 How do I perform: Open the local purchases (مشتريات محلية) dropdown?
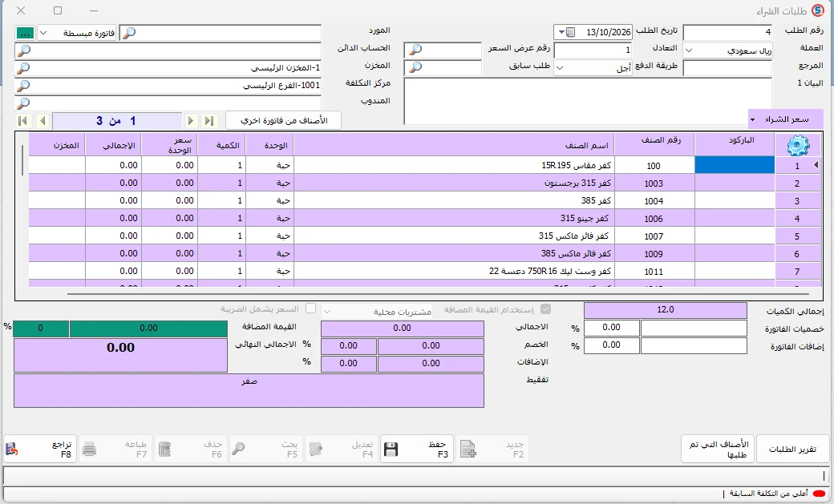(328, 312)
